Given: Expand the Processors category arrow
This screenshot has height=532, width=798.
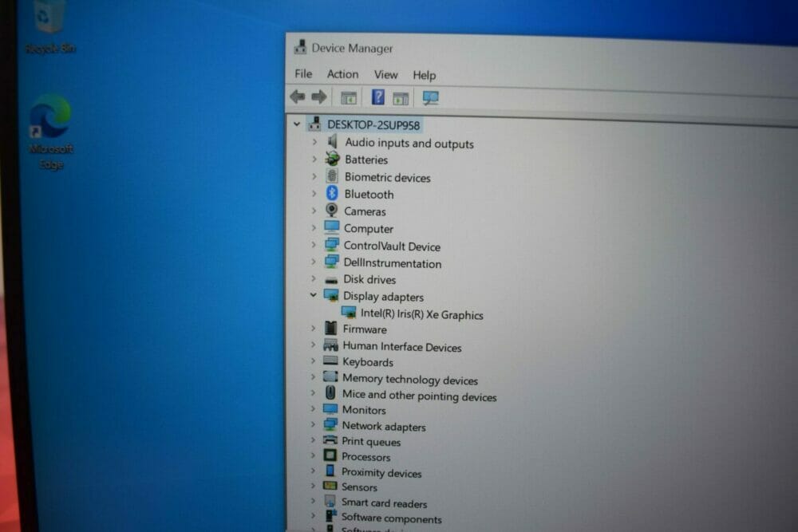Looking at the screenshot, I should 313,455.
